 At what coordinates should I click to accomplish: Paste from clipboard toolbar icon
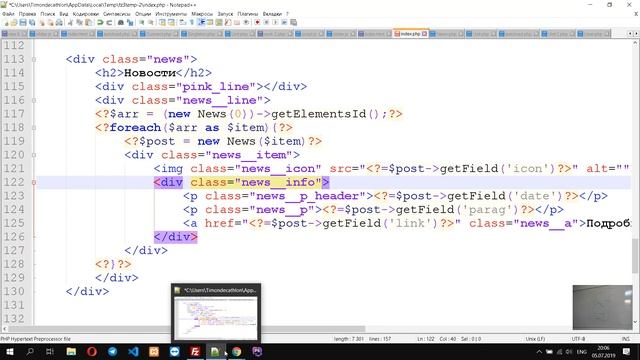point(88,22)
